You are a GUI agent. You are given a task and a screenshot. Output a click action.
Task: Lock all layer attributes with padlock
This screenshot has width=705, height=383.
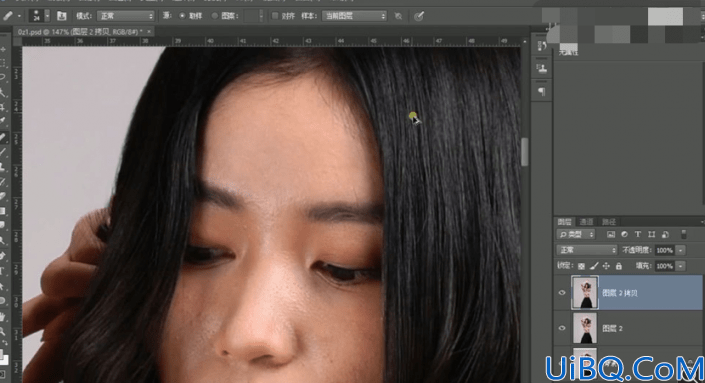point(619,266)
